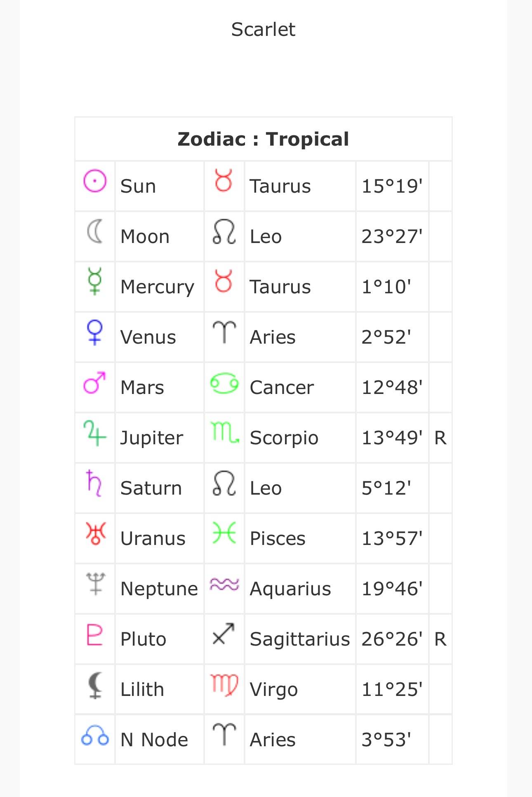Image resolution: width=532 pixels, height=797 pixels.
Task: Select the green Scorpio sign glyph
Action: point(225,432)
